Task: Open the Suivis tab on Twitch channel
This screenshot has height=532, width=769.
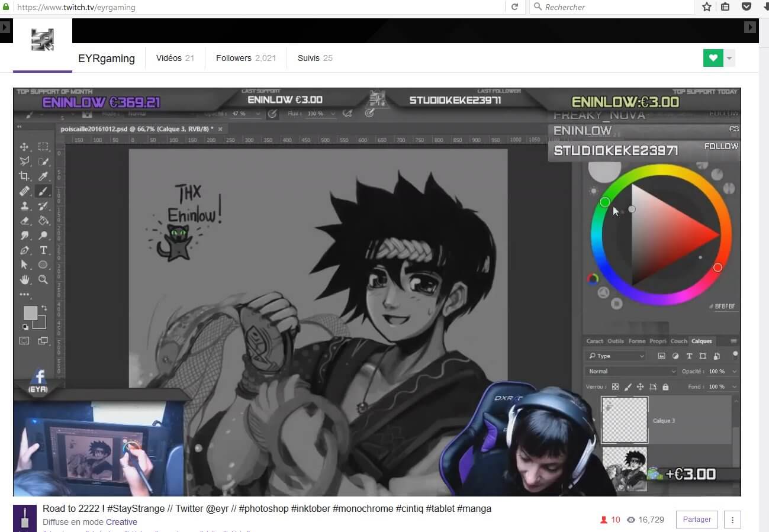Action: pyautogui.click(x=315, y=58)
